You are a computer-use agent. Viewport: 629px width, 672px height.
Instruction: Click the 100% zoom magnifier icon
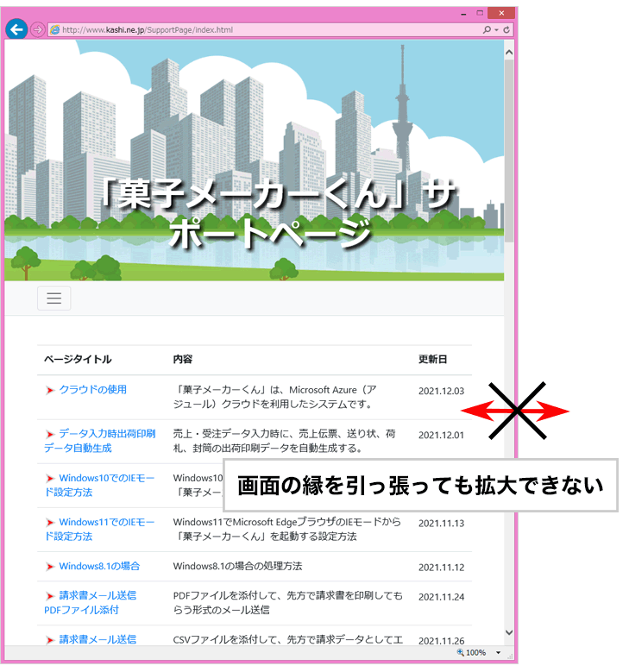click(460, 652)
